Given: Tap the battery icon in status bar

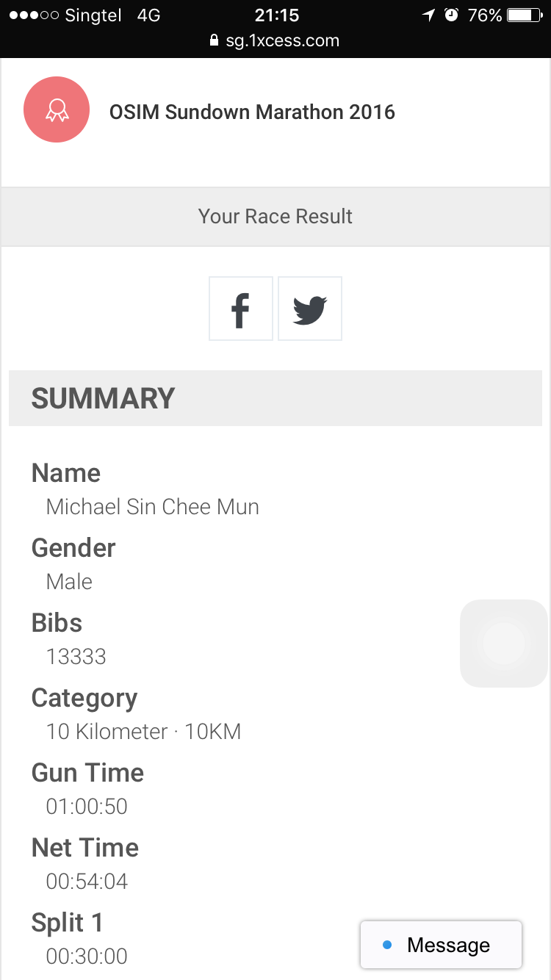Looking at the screenshot, I should (524, 15).
